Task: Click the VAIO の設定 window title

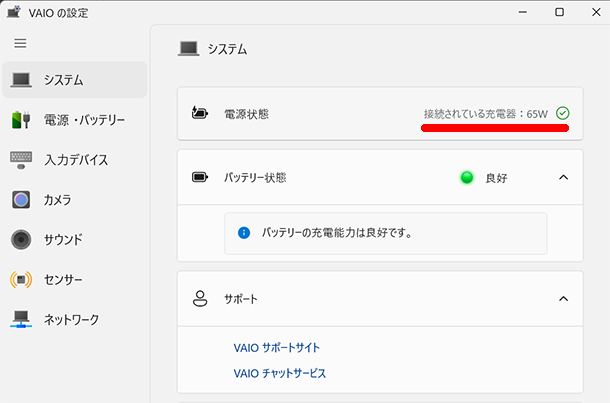Action: [58, 13]
